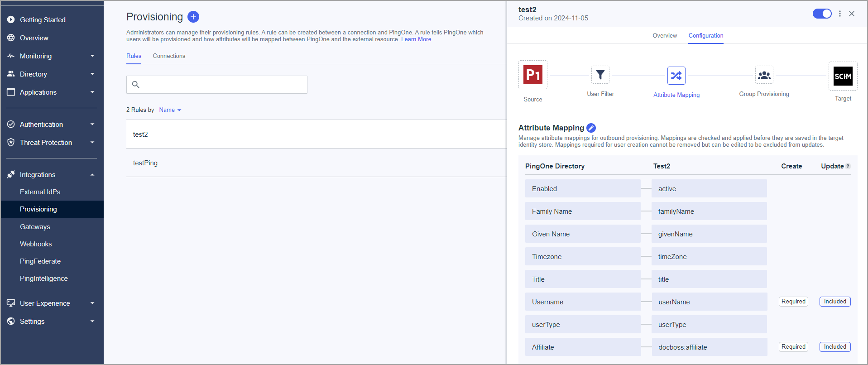Switch to the Connections tab
Image resolution: width=868 pixels, height=365 pixels.
pyautogui.click(x=169, y=56)
